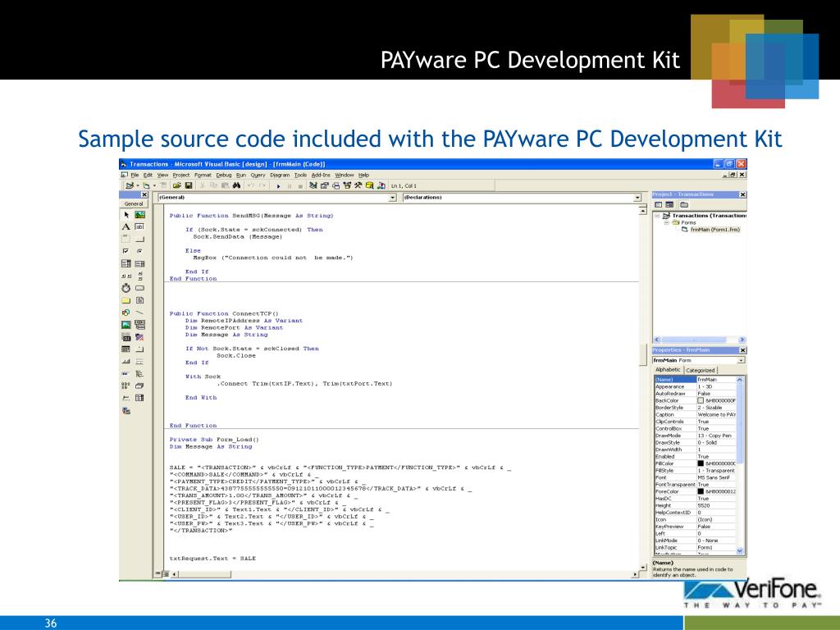Select the OptionButton control tool
The width and height of the screenshot is (840, 630).
(x=139, y=251)
